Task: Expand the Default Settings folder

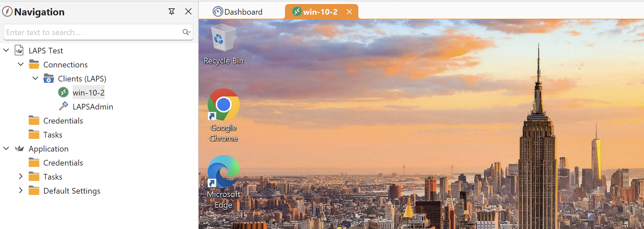Action: coord(21,191)
